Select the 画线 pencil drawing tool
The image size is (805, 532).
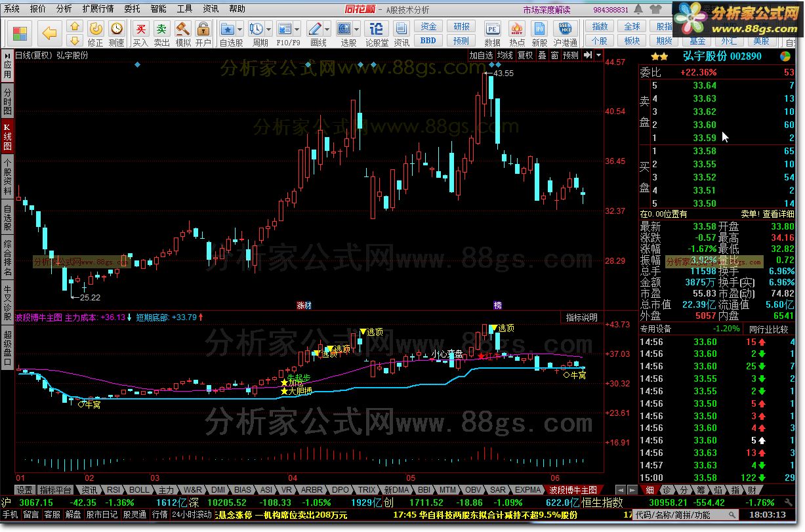(314, 30)
